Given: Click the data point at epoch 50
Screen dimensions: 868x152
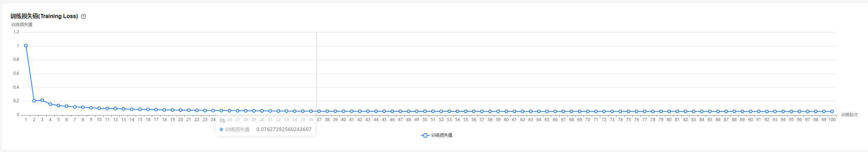Looking at the screenshot, I should 425,111.
